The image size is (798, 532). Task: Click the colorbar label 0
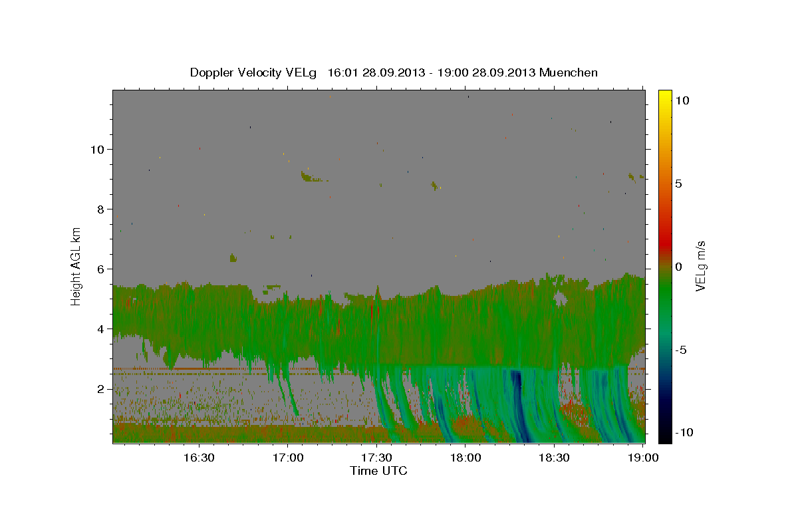[x=678, y=266]
